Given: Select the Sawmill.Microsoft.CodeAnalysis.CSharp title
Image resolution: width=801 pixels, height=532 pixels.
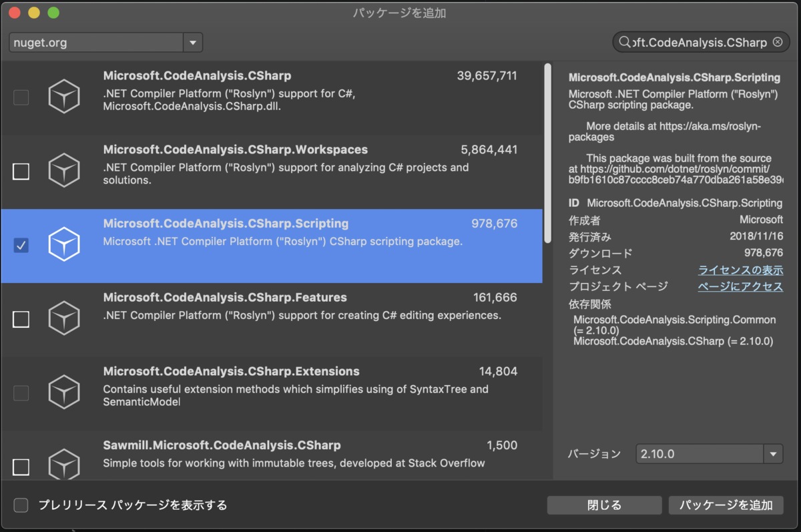Looking at the screenshot, I should click(x=222, y=445).
